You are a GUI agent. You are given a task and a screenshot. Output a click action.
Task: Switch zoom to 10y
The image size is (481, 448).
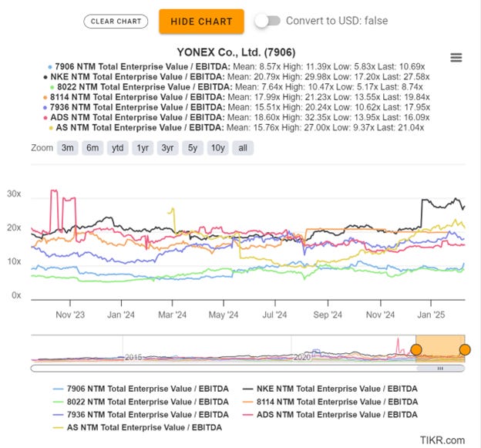tap(218, 148)
